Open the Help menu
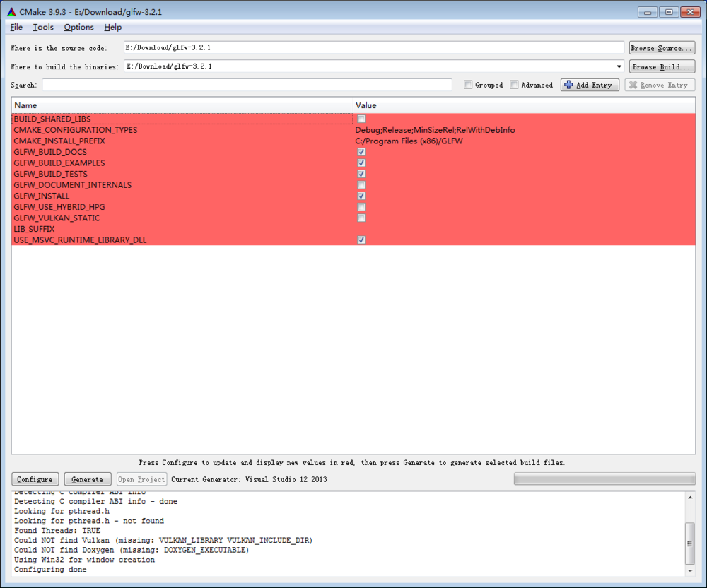The image size is (707, 588). [x=112, y=27]
